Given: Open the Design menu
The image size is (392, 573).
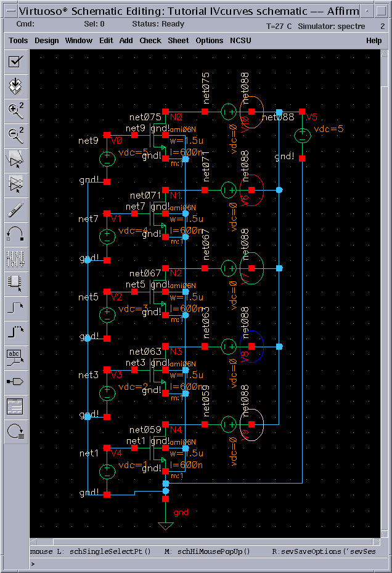Looking at the screenshot, I should pyautogui.click(x=47, y=41).
